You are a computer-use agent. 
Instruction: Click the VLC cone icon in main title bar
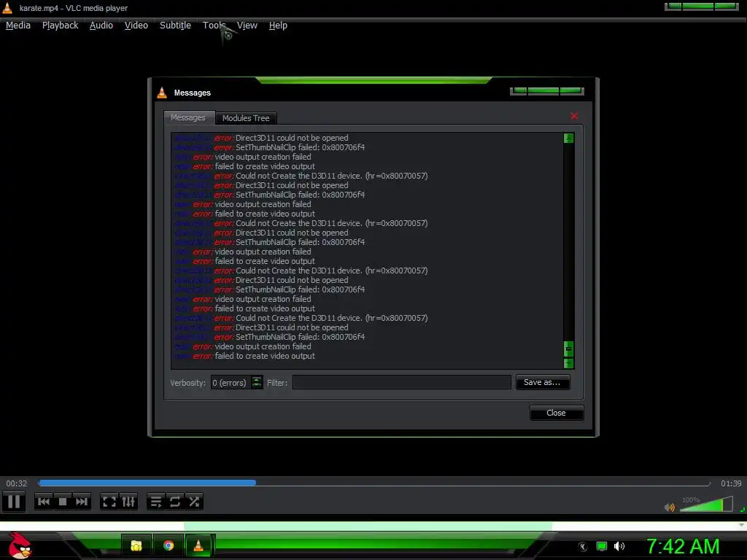tap(7, 7)
